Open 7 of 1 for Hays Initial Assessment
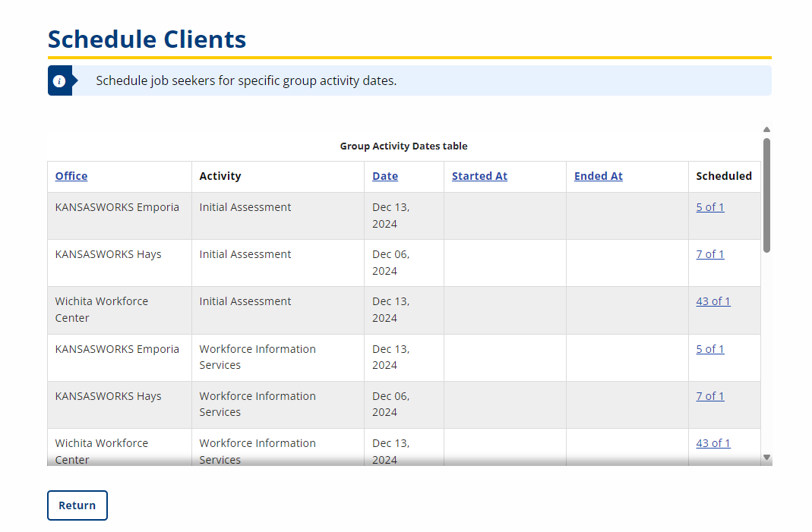The height and width of the screenshot is (532, 812). click(710, 254)
